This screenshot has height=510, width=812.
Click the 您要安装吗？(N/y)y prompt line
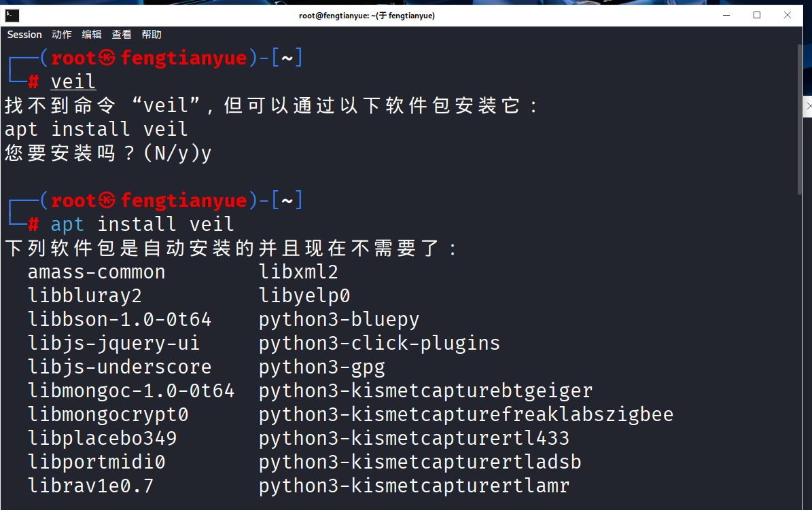click(x=108, y=153)
